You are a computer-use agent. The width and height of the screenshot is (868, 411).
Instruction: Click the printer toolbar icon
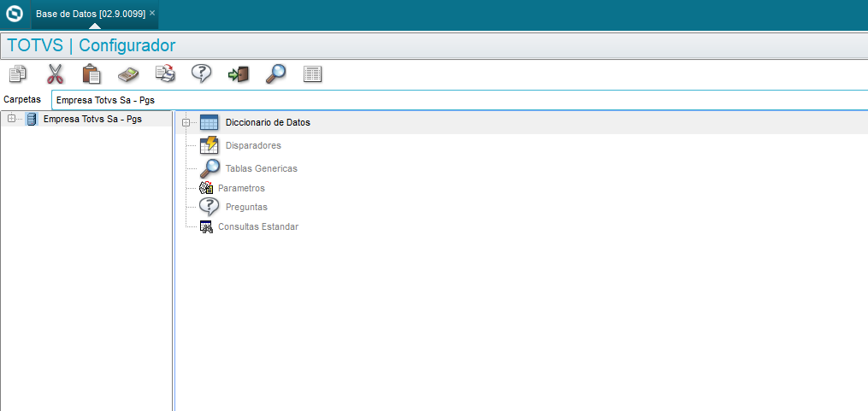click(165, 73)
